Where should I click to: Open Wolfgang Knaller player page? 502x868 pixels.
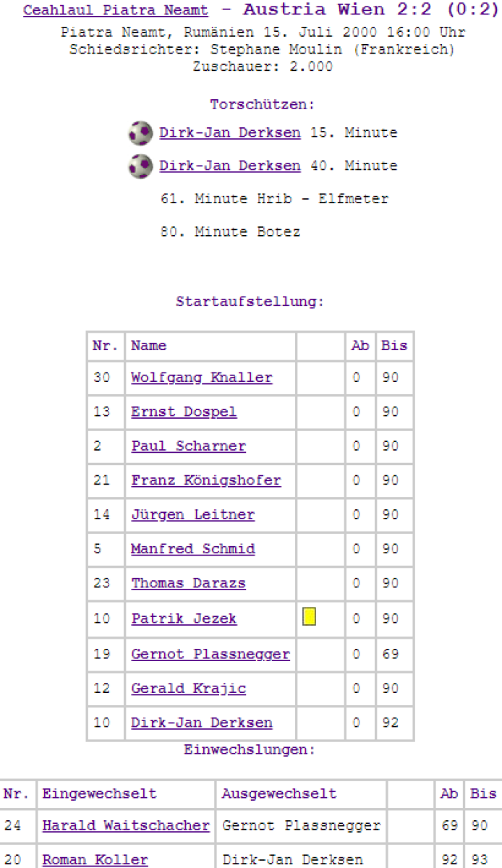(201, 378)
